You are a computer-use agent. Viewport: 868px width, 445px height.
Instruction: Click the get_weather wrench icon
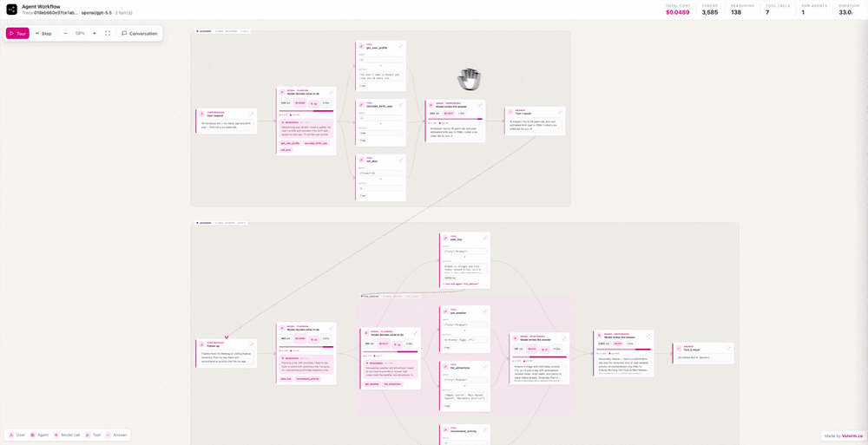click(x=445, y=312)
